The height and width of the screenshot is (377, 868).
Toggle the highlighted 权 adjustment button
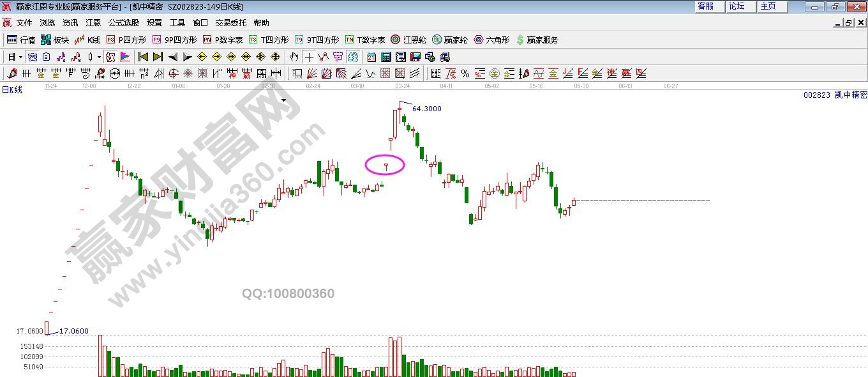(110, 57)
